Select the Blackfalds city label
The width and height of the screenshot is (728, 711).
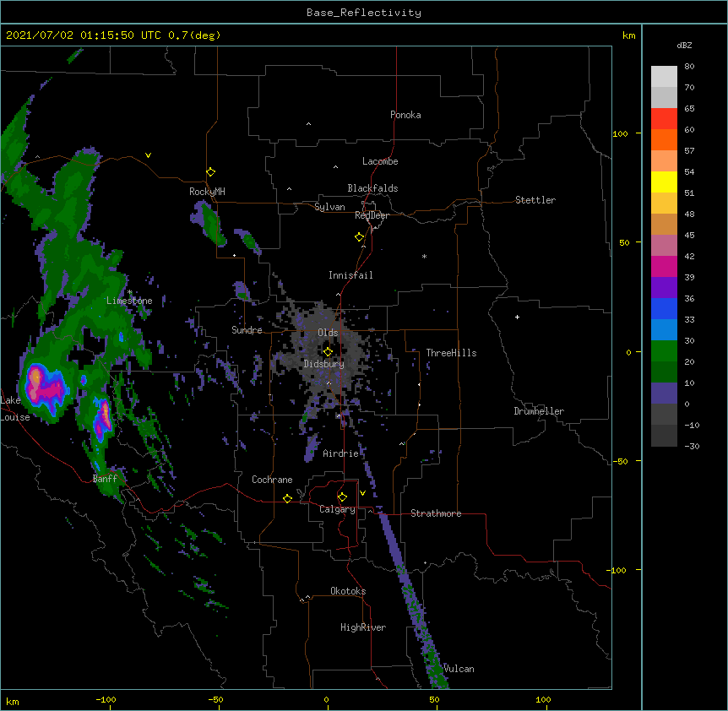pos(372,188)
